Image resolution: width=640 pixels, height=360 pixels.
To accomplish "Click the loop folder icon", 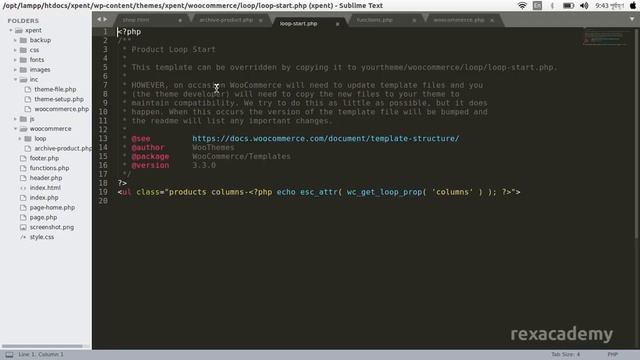I will 28,138.
